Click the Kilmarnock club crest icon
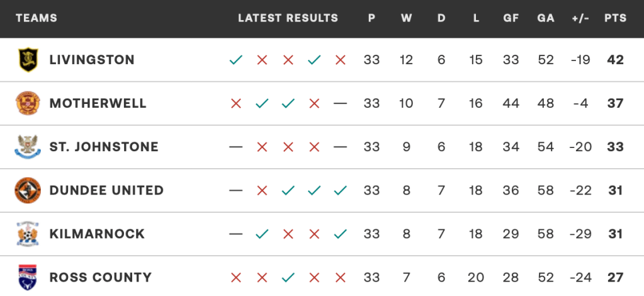Screen dimensions: 644x296 click(x=28, y=234)
